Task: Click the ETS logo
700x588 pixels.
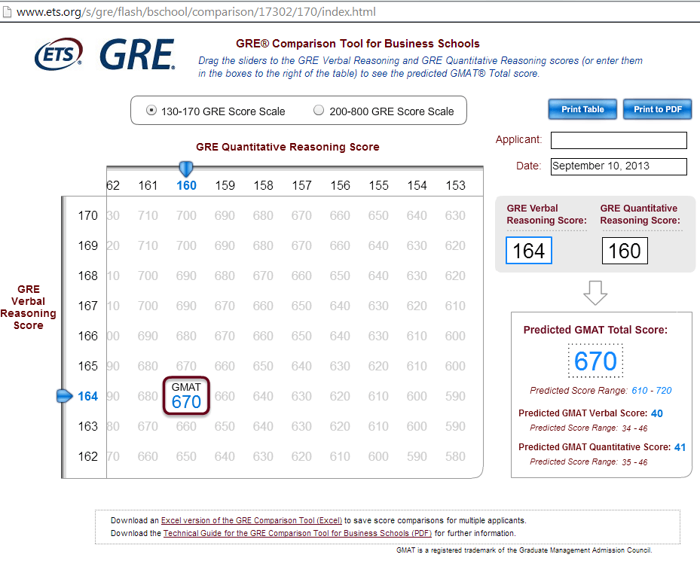Action: pos(58,53)
